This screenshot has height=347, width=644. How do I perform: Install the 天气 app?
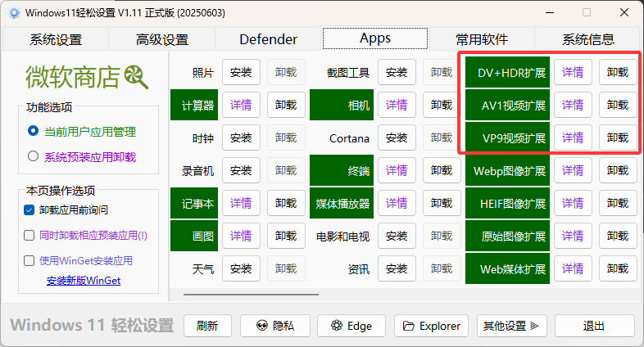[x=241, y=268]
